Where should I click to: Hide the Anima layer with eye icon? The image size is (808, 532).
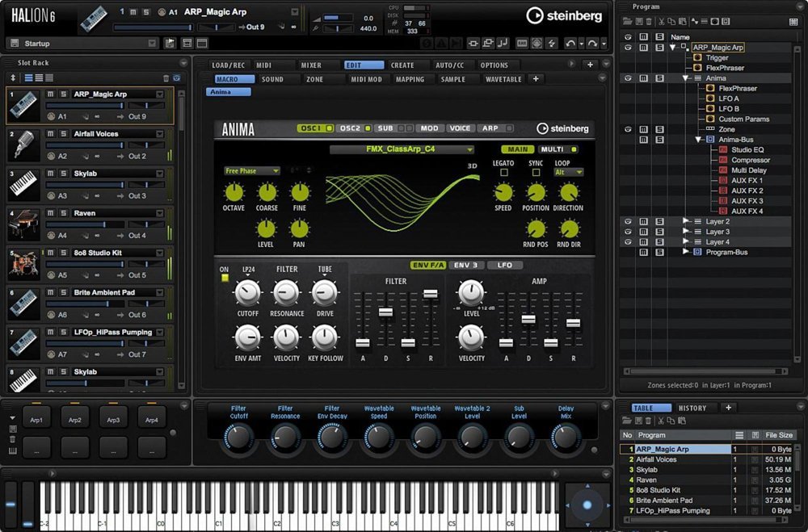pos(628,78)
